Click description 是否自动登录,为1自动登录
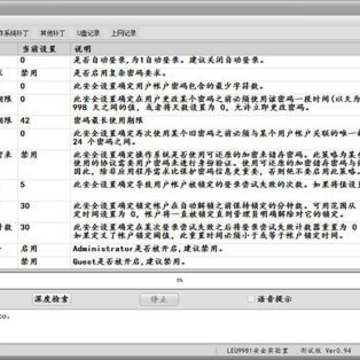360x360 pixels. coord(169,60)
